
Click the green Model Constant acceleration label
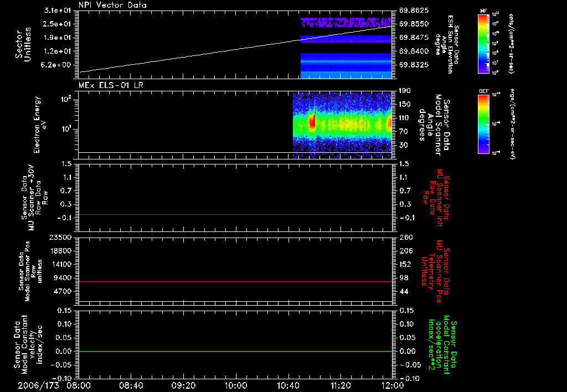click(442, 345)
